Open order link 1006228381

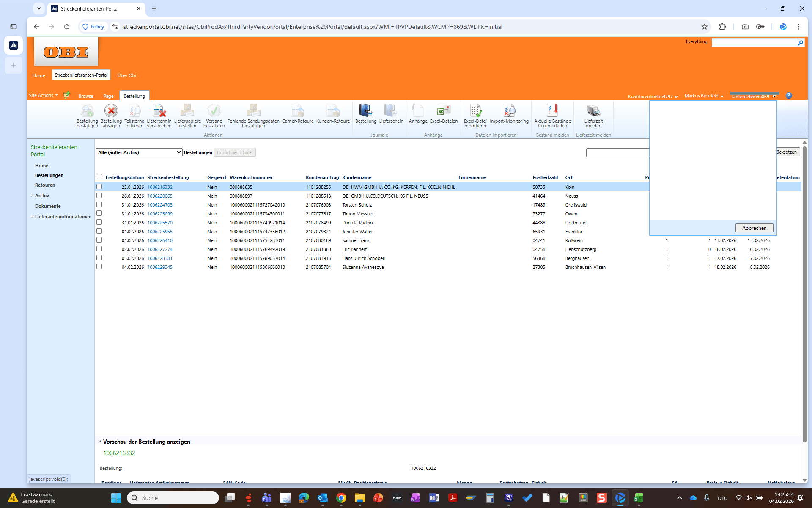coord(160,258)
